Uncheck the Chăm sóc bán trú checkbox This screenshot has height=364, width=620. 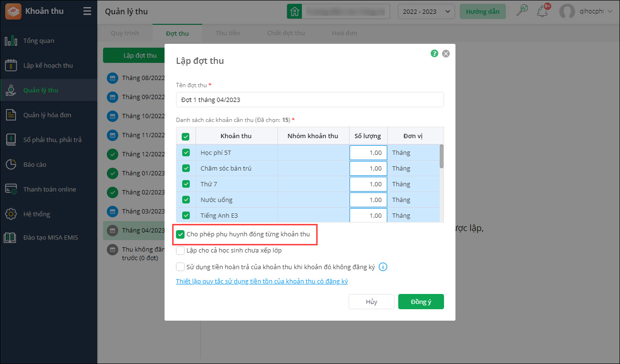pyautogui.click(x=186, y=168)
